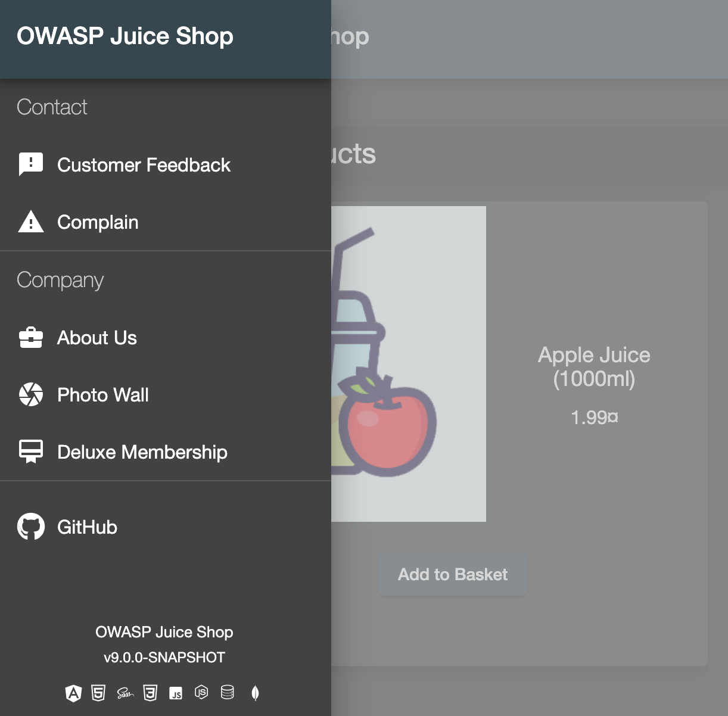Screen dimensions: 728x716
Task: Click the HTML5 logo icon
Action: click(x=98, y=693)
